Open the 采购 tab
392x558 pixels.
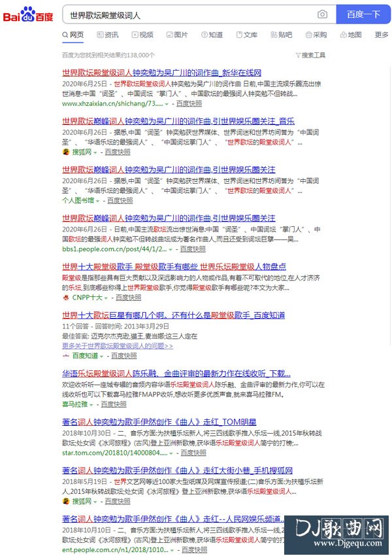pyautogui.click(x=316, y=35)
